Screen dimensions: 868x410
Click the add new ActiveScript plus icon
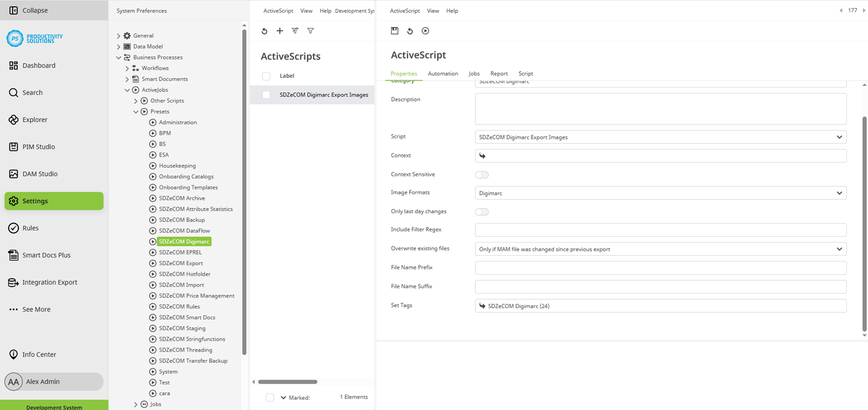pos(280,31)
